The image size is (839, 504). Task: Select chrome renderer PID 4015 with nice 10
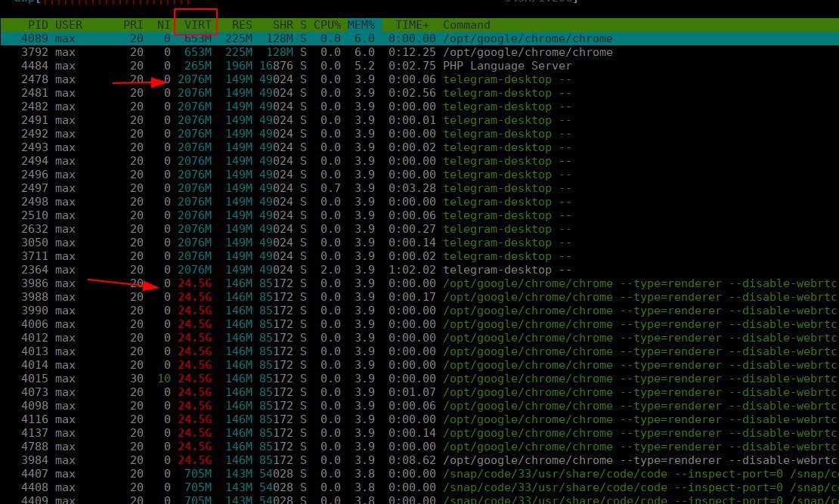[419, 379]
